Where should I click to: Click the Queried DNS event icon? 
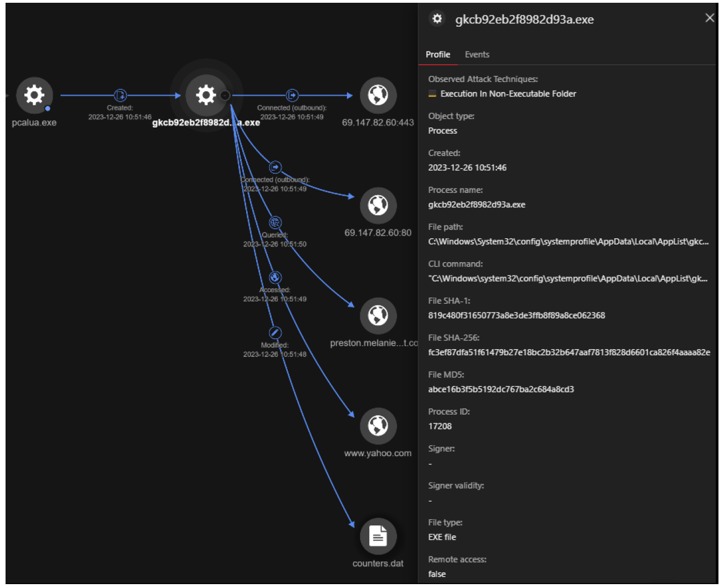pyautogui.click(x=275, y=223)
